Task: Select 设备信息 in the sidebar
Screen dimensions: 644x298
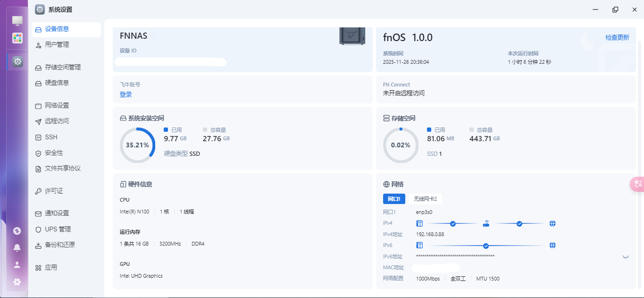Action: [x=66, y=29]
